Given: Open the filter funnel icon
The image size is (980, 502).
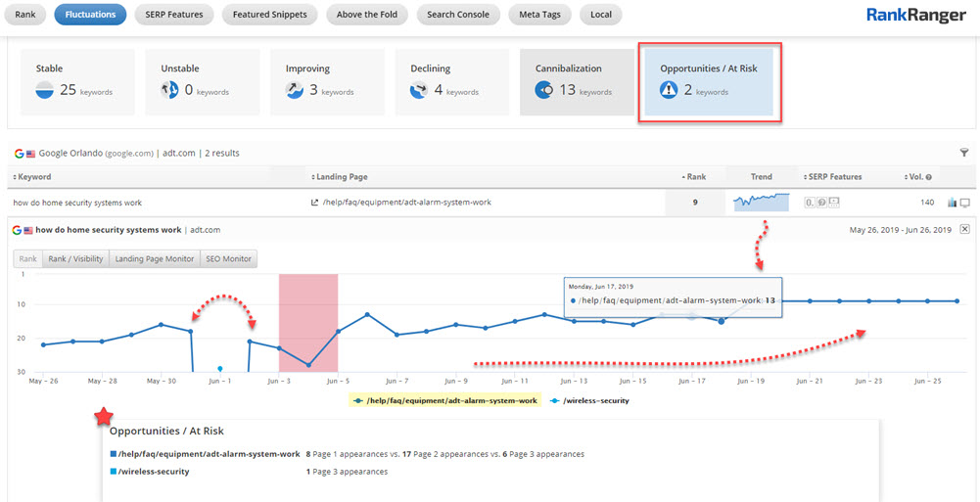Looking at the screenshot, I should pyautogui.click(x=964, y=153).
